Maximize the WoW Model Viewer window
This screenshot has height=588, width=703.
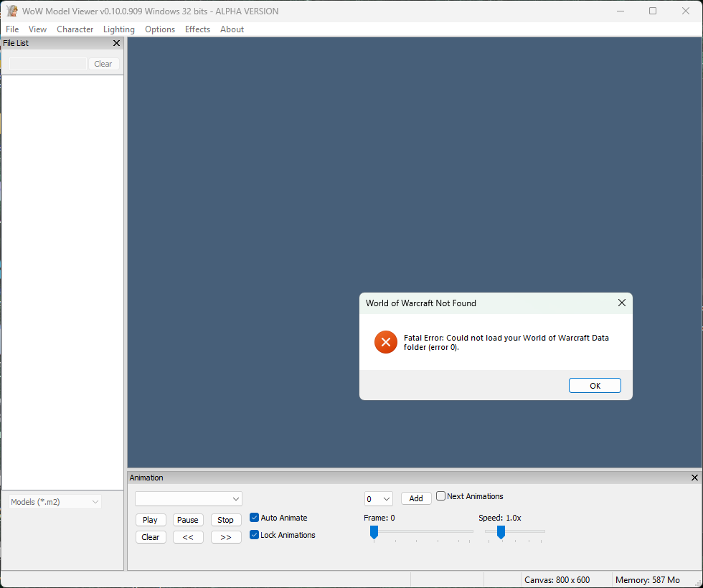pos(653,11)
